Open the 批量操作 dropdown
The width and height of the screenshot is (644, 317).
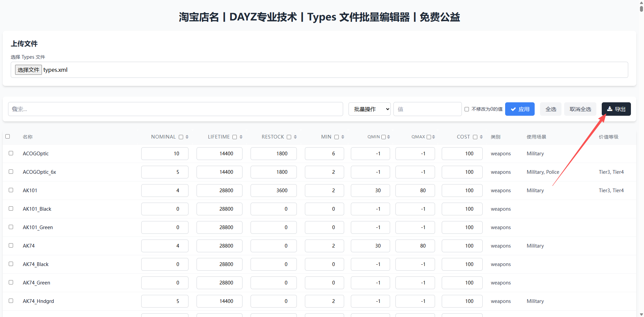370,109
